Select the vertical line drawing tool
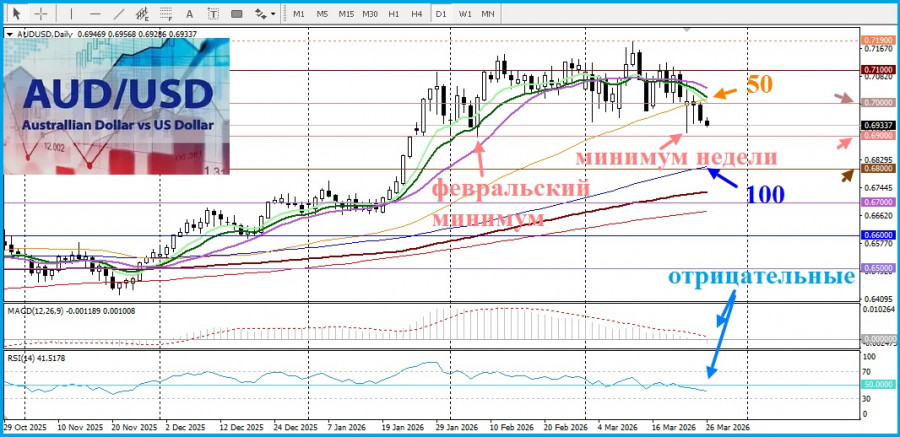The width and height of the screenshot is (900, 437). 71,13
